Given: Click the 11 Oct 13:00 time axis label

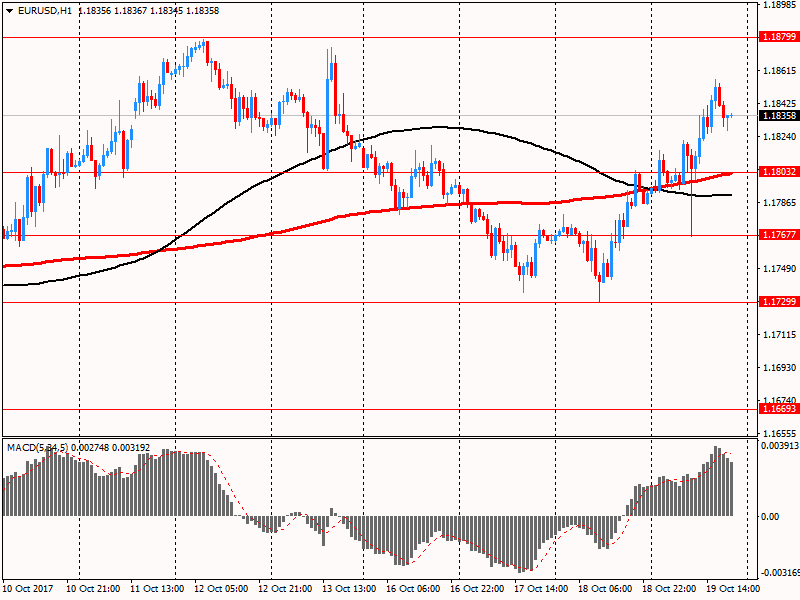Looking at the screenshot, I should 157,589.
